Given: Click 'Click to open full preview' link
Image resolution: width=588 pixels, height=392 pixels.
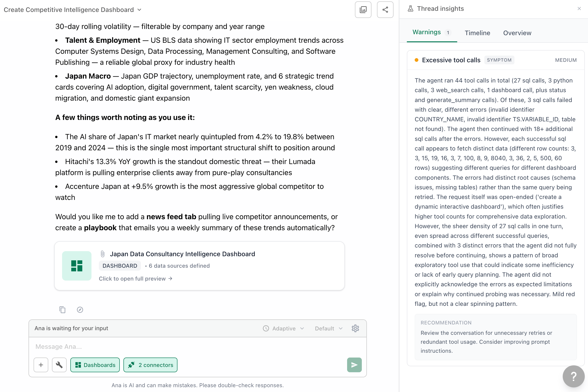Looking at the screenshot, I should pyautogui.click(x=135, y=278).
